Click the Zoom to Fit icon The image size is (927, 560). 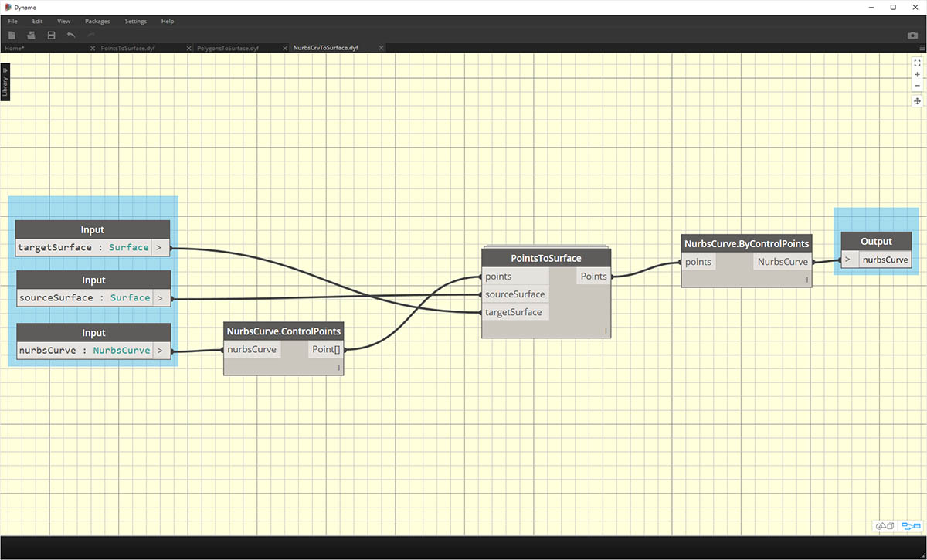(917, 63)
